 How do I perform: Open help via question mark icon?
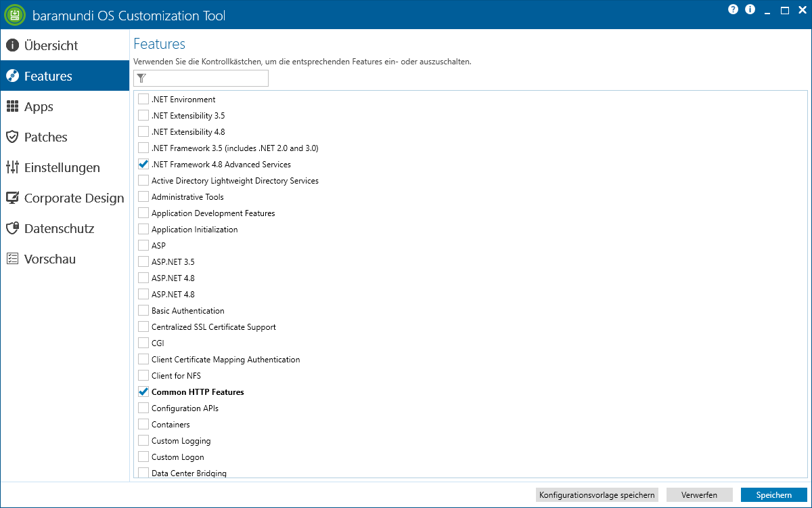[x=733, y=9]
